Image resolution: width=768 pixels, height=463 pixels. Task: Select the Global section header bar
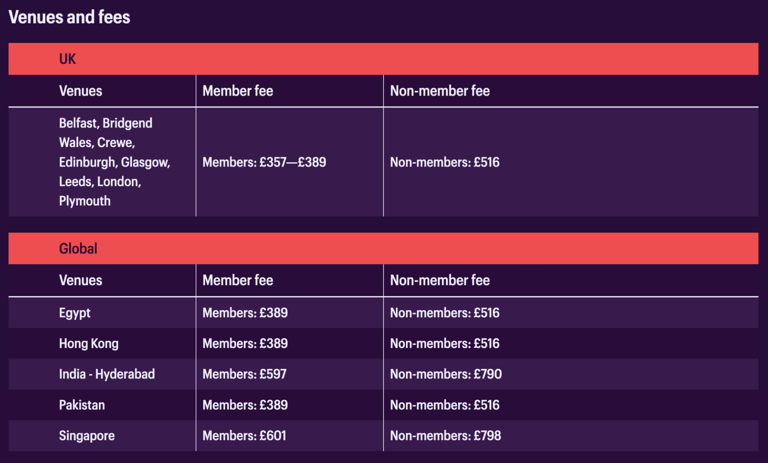tap(383, 248)
